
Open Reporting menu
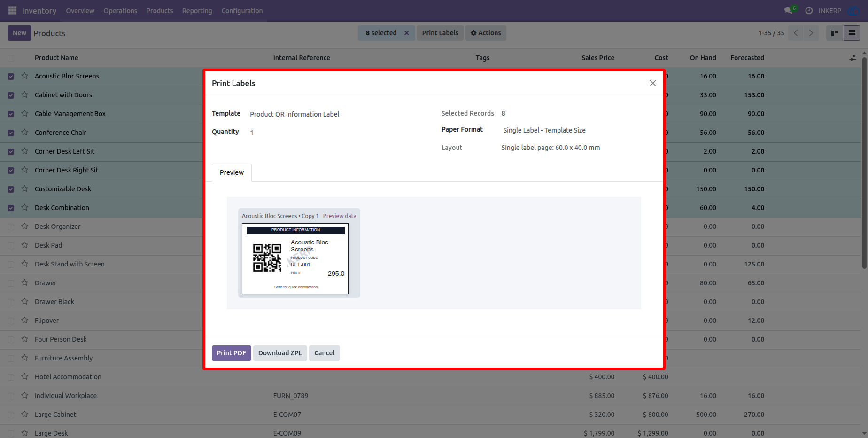(197, 11)
